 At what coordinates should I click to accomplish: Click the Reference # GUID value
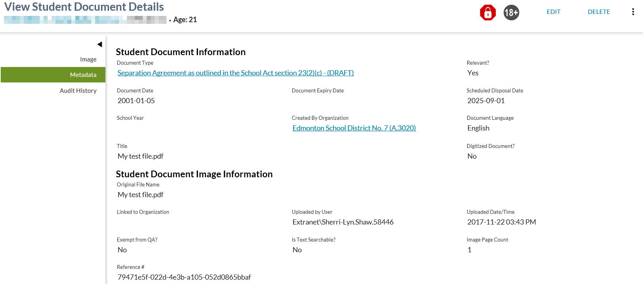pyautogui.click(x=184, y=277)
